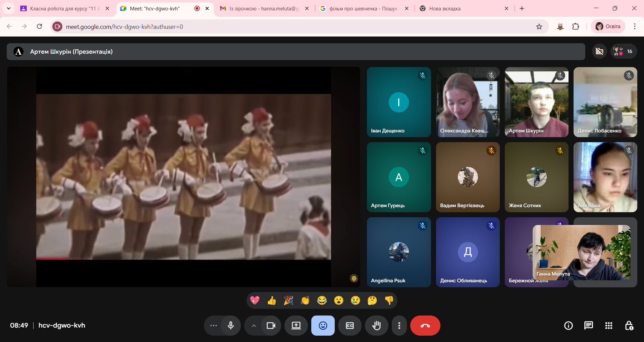Open more options vertical dots menu
This screenshot has height=342, width=644.
399,326
